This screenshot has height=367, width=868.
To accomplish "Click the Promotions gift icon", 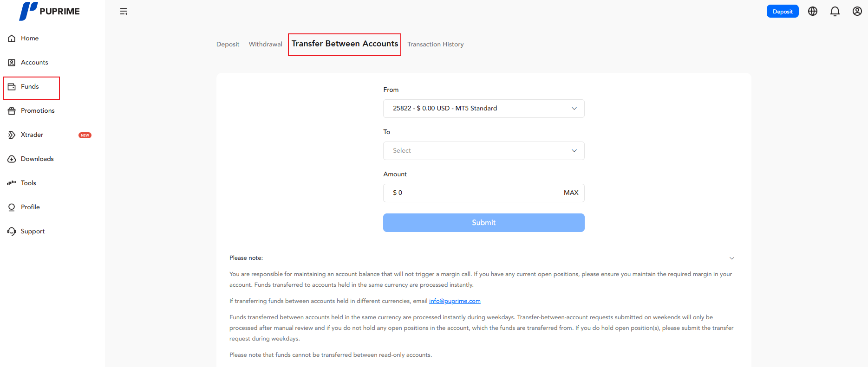I will (x=12, y=111).
